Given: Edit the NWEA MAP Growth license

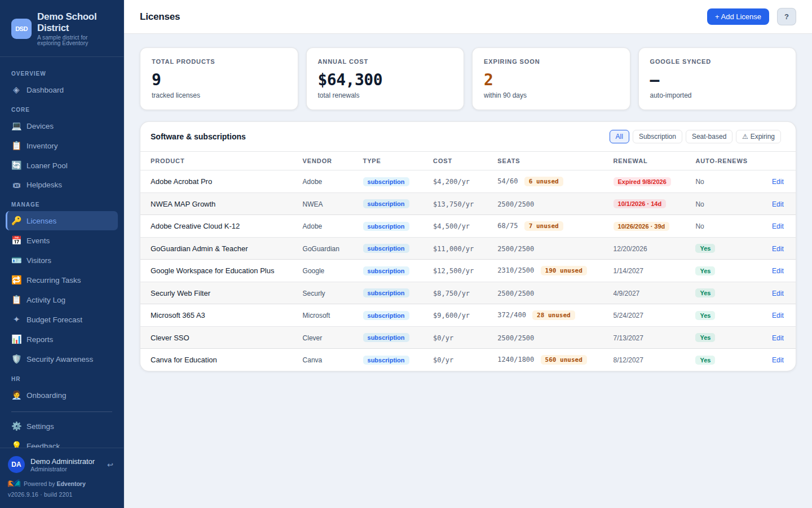Looking at the screenshot, I should [x=778, y=204].
